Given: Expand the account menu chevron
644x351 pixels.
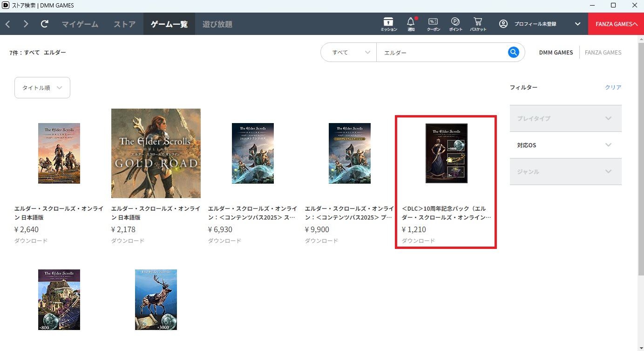Looking at the screenshot, I should click(577, 24).
